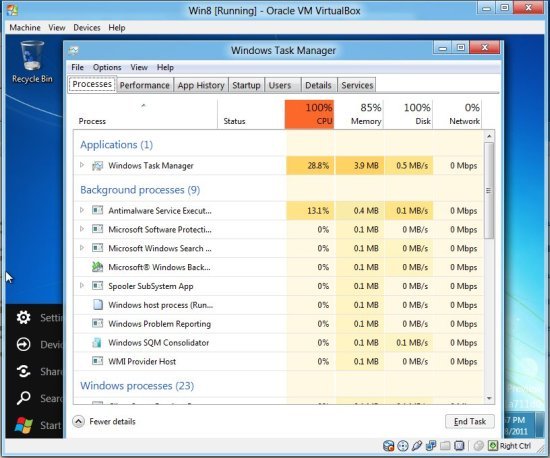Click the Share charm icon
The image size is (550, 458).
[x=24, y=371]
